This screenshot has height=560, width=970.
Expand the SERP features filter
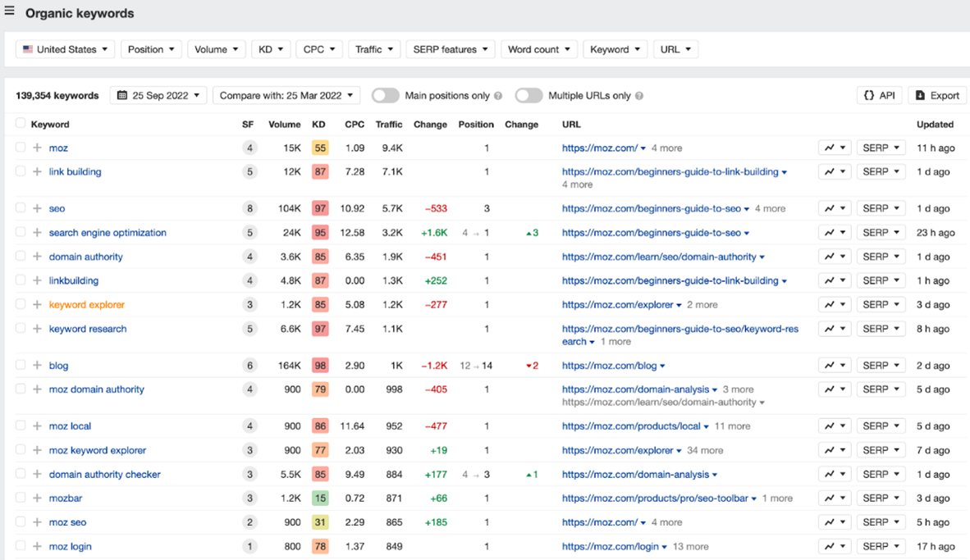pyautogui.click(x=451, y=49)
